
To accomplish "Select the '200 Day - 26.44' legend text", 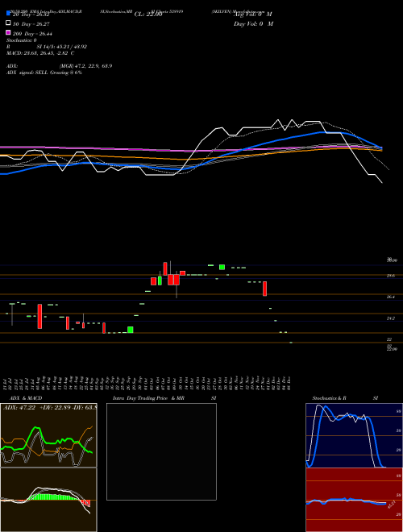I will 32,34.
